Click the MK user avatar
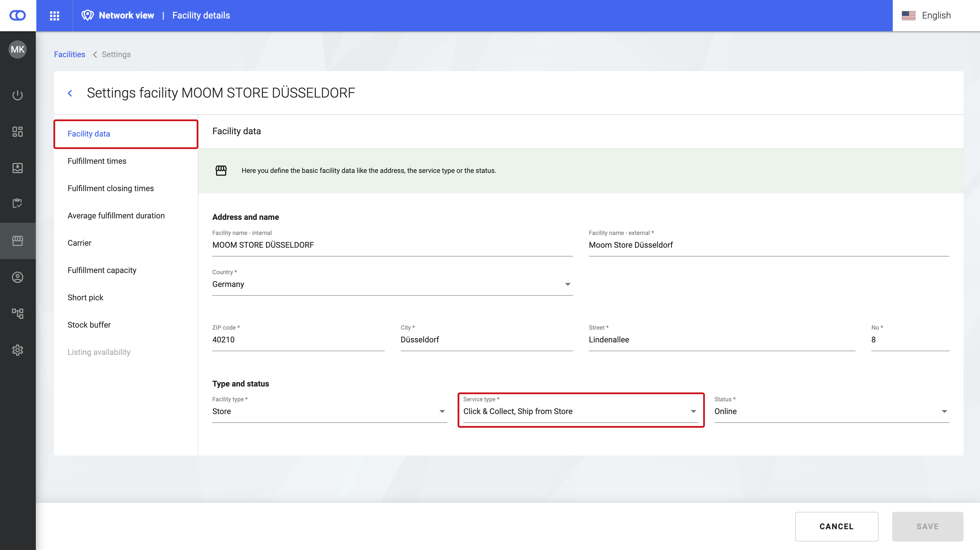The height and width of the screenshot is (550, 980). (x=18, y=49)
